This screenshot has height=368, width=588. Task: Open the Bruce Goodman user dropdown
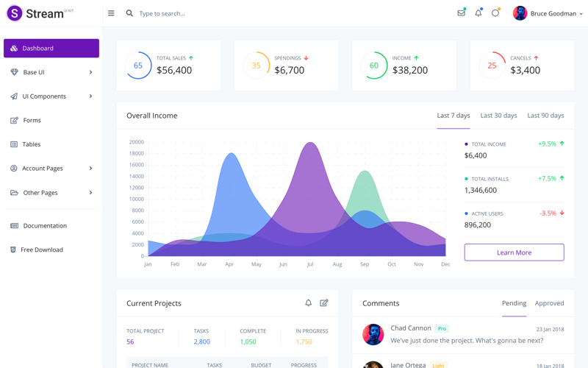[548, 13]
